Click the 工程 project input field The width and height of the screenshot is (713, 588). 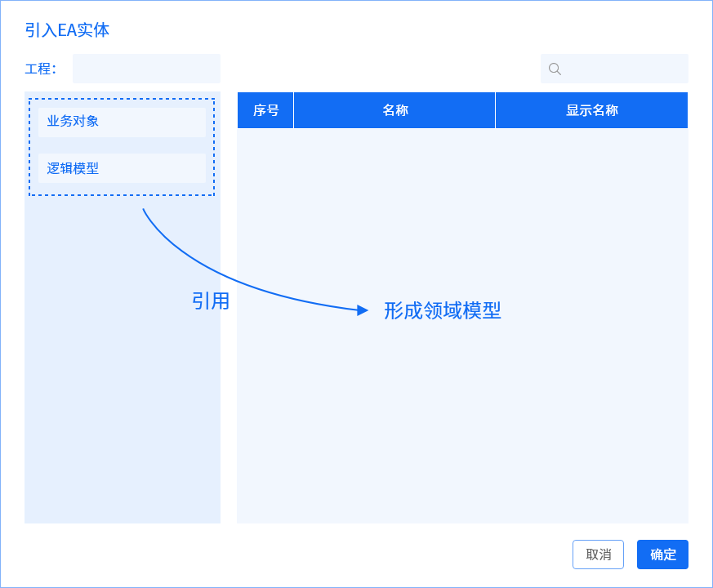(146, 69)
